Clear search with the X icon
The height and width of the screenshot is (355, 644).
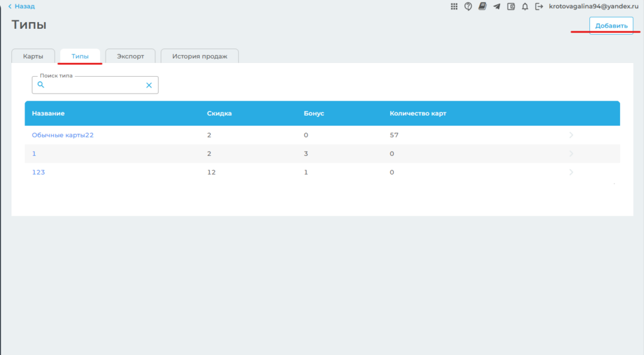[149, 85]
